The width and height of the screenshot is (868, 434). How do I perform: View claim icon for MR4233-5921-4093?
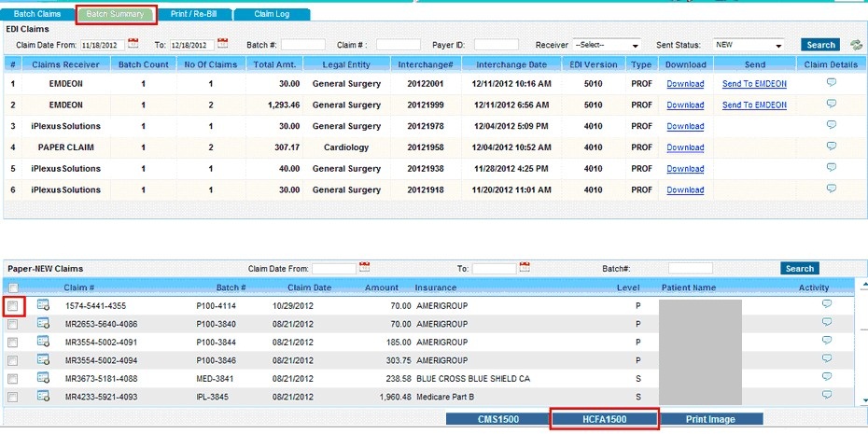coord(43,396)
